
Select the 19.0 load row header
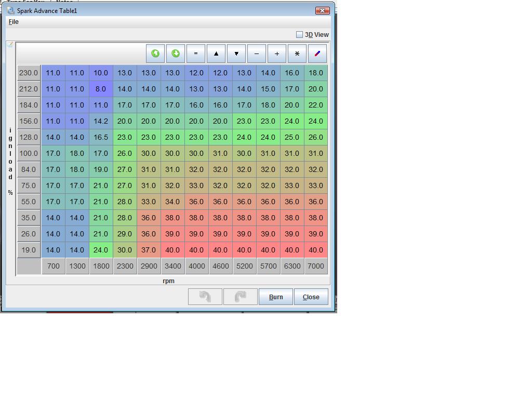pos(29,250)
